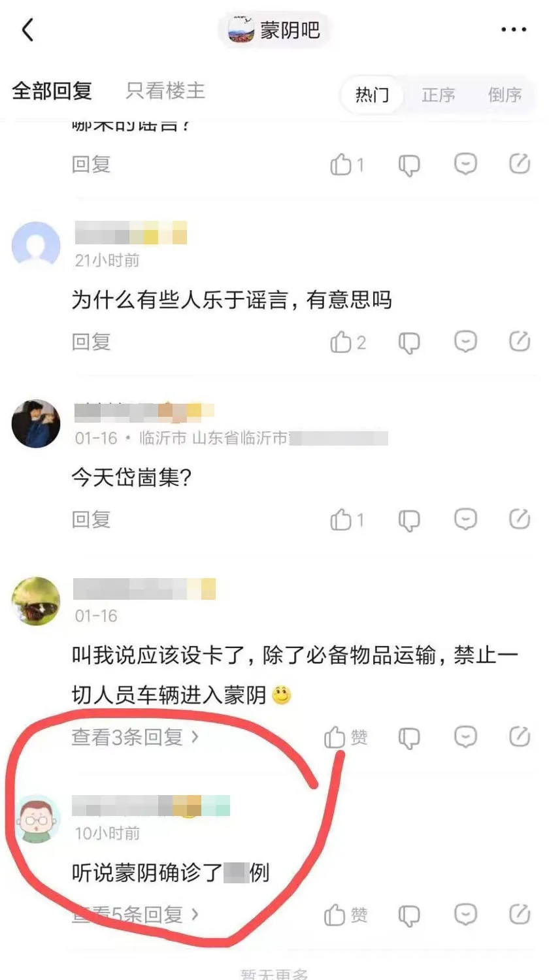Dislike the comment 今天岱崮集?

coord(408,520)
